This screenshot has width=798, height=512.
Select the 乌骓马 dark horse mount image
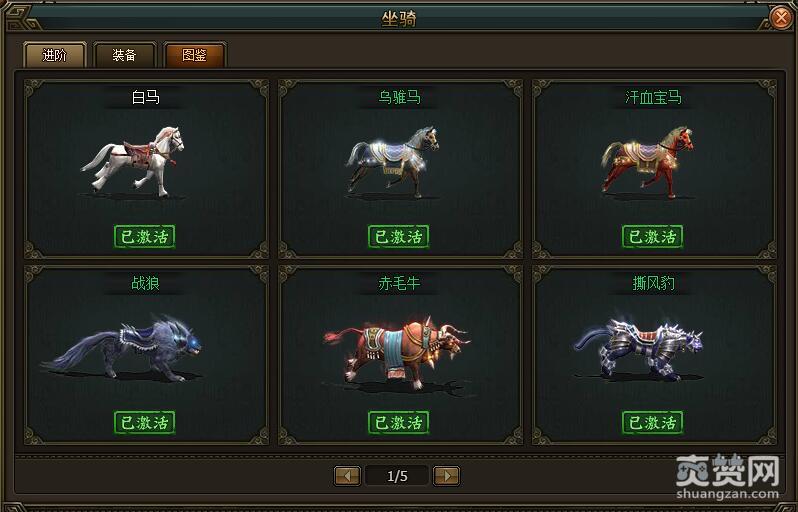tap(392, 162)
